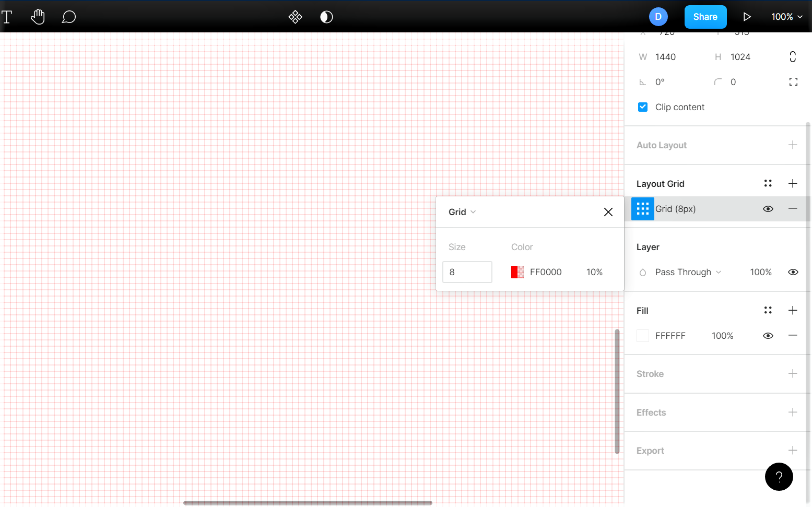Viewport: 812px width, 507px height.
Task: Uncheck the Clip content checkbox
Action: point(643,107)
